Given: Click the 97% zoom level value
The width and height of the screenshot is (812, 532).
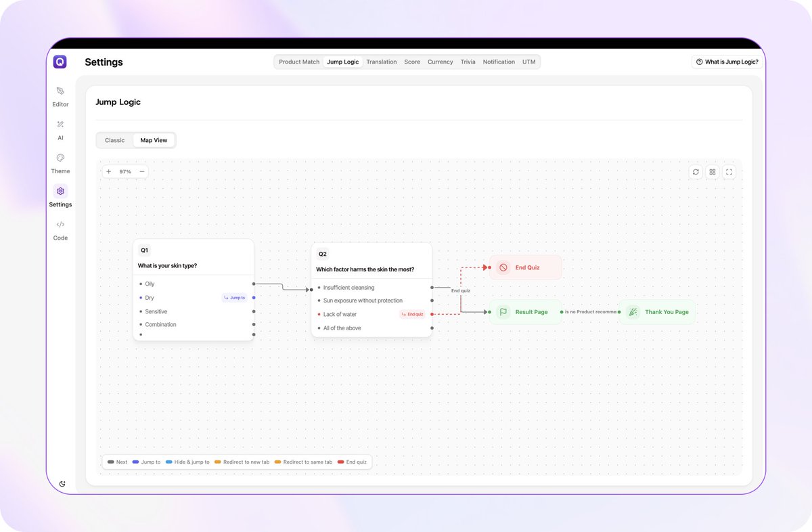Looking at the screenshot, I should pos(125,171).
